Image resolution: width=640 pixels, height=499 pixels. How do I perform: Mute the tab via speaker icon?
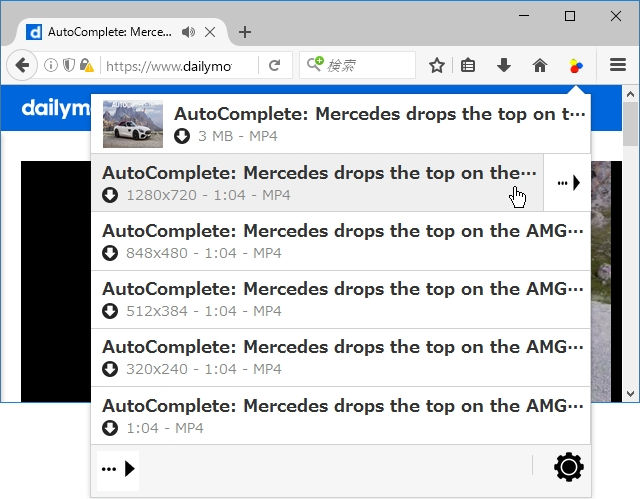point(188,32)
